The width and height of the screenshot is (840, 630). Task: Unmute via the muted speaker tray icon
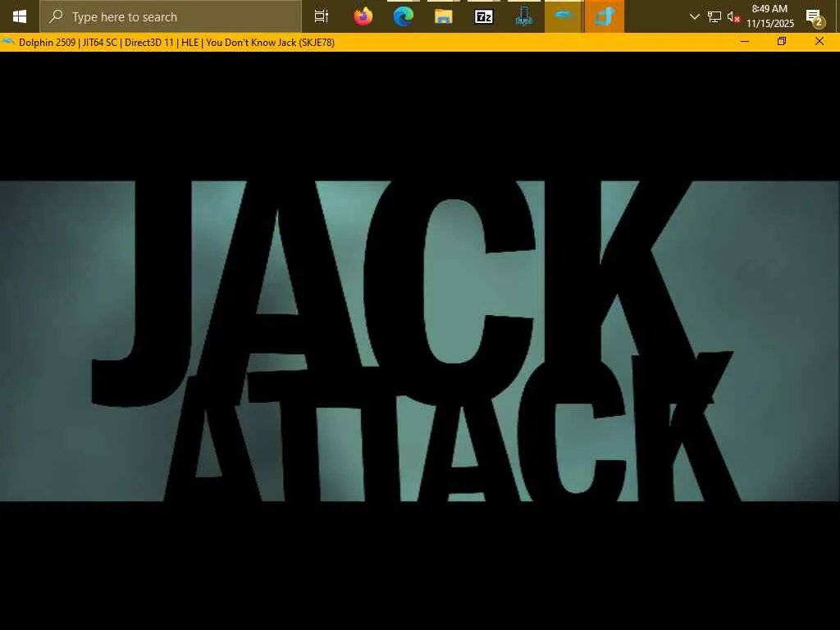pyautogui.click(x=733, y=16)
